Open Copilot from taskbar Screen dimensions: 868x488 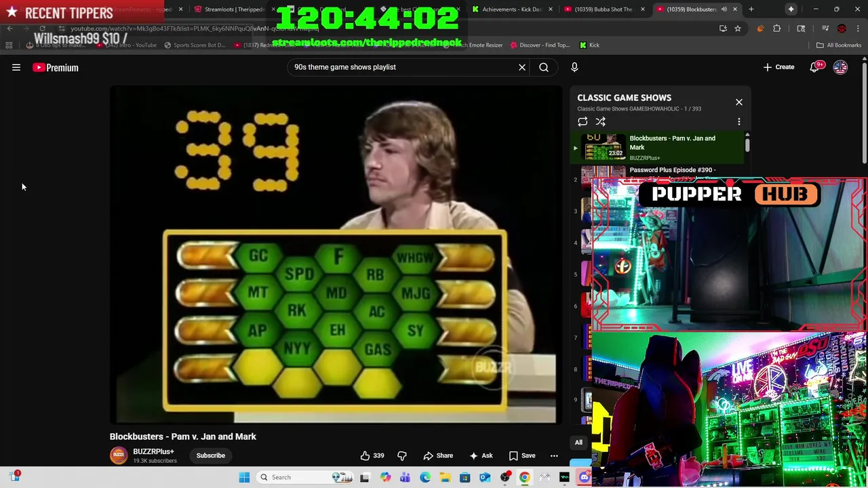click(x=385, y=477)
